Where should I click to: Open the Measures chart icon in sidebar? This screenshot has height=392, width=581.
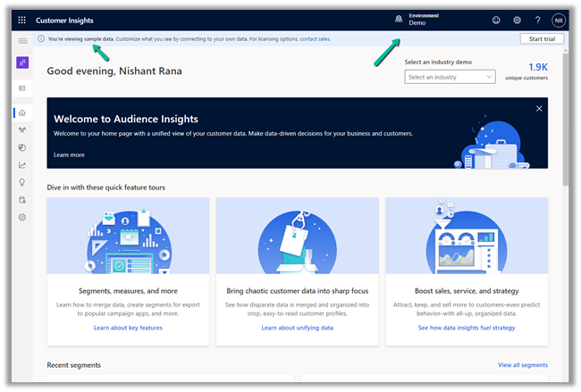click(22, 165)
